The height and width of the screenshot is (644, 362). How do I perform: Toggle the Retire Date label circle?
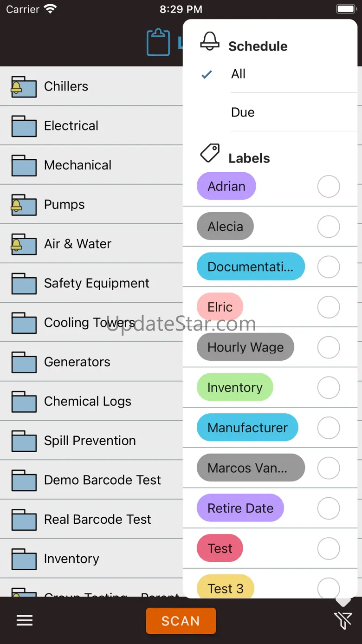(x=329, y=508)
